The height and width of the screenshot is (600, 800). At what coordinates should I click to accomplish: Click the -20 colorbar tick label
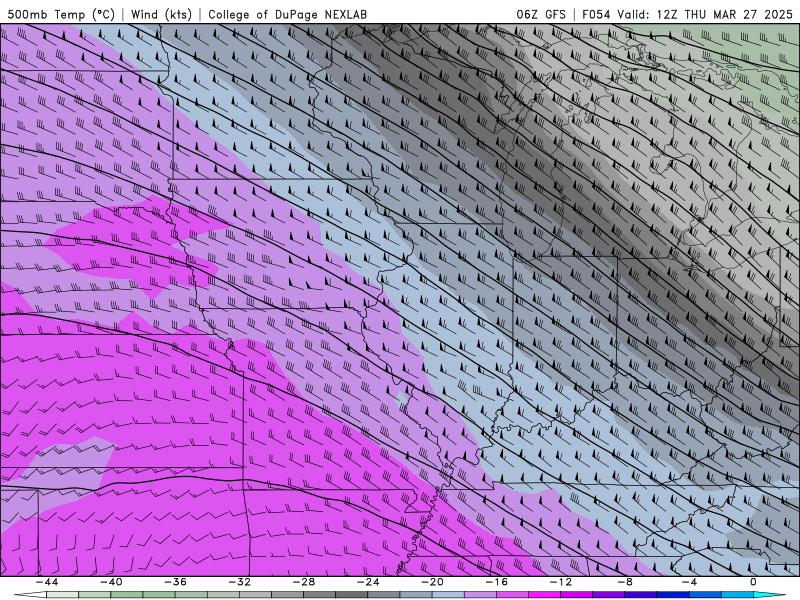point(433,582)
